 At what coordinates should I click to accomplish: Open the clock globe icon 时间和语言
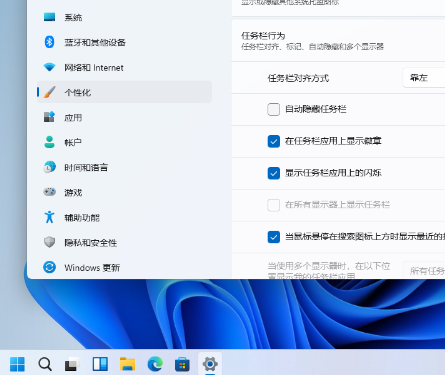pyautogui.click(x=49, y=167)
